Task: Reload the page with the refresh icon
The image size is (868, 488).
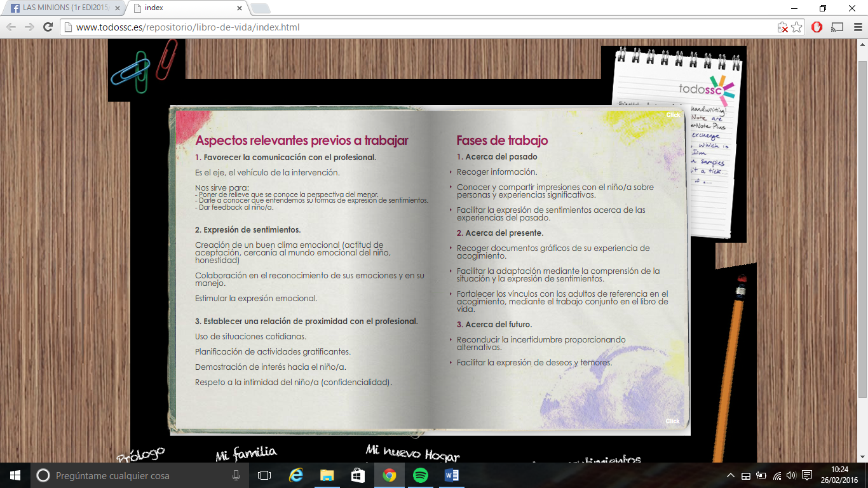Action: coord(48,27)
